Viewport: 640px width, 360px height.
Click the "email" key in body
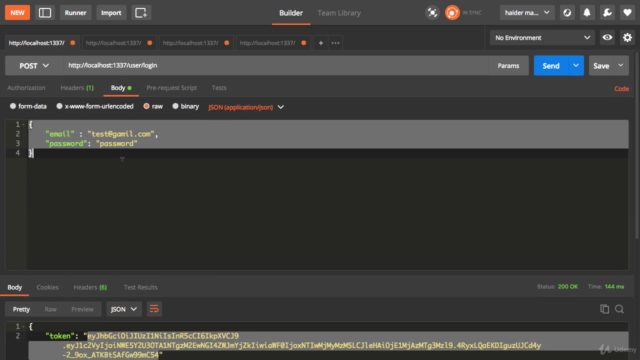60,134
